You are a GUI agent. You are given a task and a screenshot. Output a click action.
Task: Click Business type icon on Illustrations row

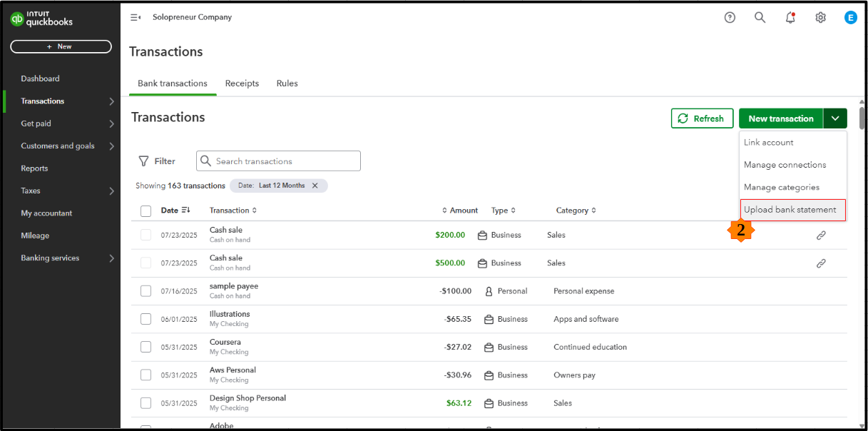tap(489, 319)
